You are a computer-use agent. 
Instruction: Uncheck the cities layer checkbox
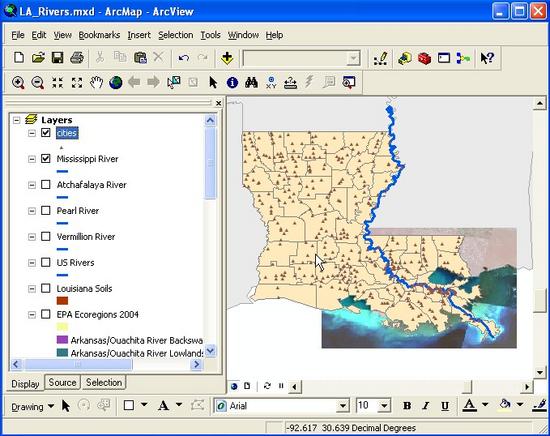pos(46,133)
